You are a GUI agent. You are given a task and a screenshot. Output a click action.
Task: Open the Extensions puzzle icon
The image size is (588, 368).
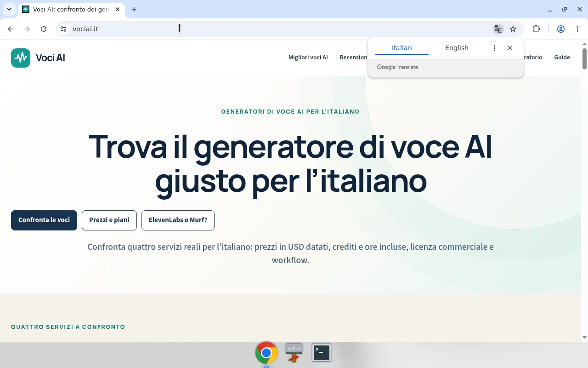tap(536, 29)
